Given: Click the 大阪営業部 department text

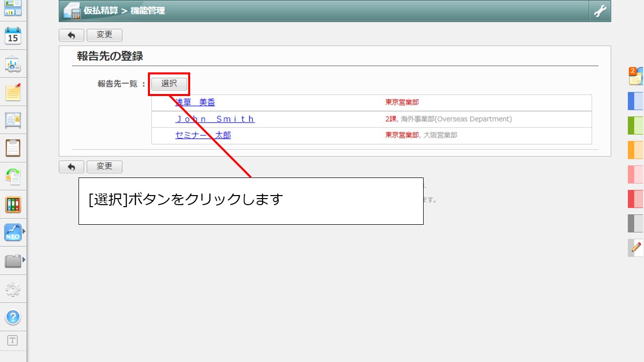Looking at the screenshot, I should [x=440, y=135].
